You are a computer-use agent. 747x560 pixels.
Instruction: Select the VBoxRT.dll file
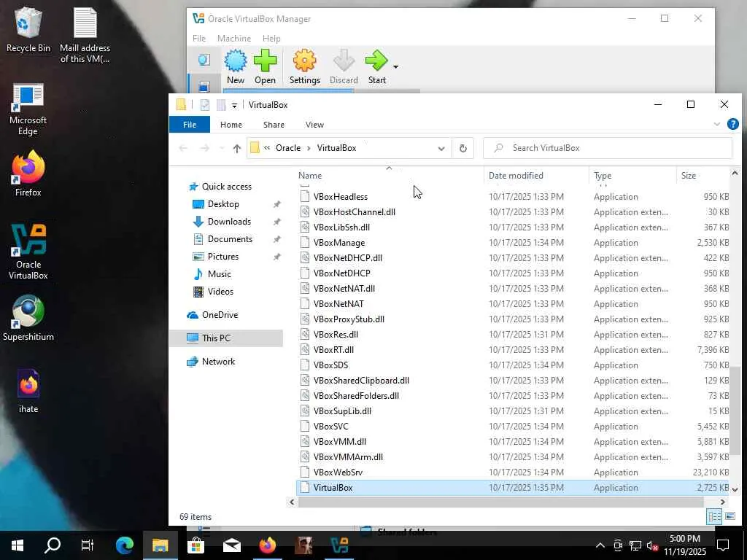pyautogui.click(x=514, y=350)
